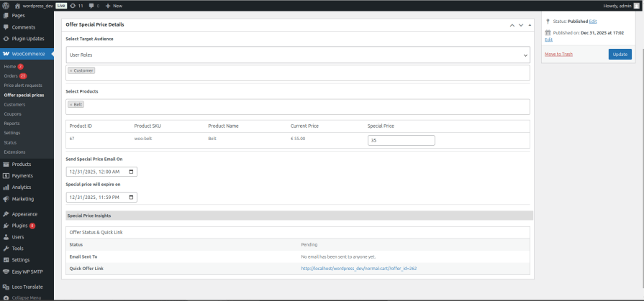The image size is (644, 301).
Task: Click the Special Price input field
Action: click(401, 141)
